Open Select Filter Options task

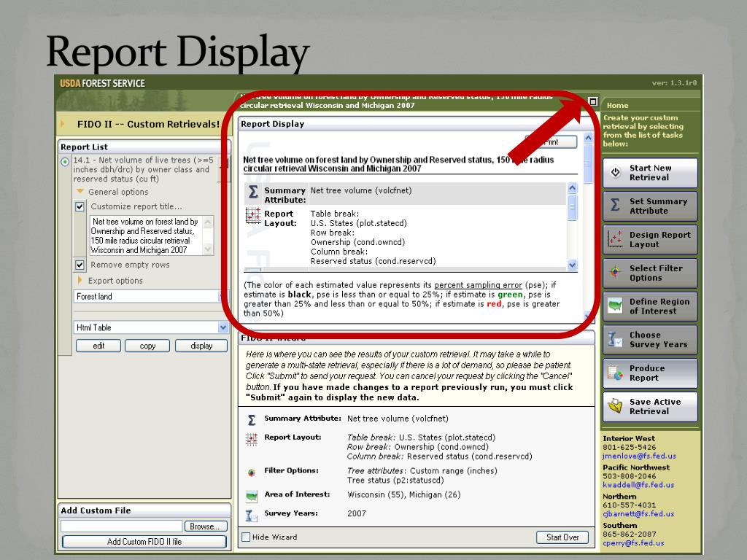coord(650,273)
